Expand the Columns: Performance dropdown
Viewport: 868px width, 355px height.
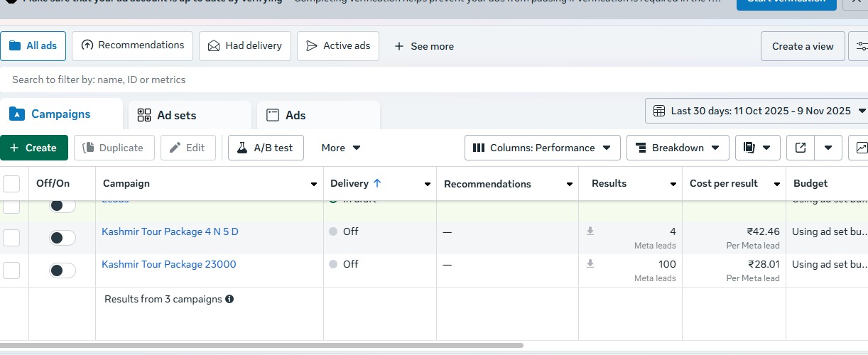tap(542, 148)
